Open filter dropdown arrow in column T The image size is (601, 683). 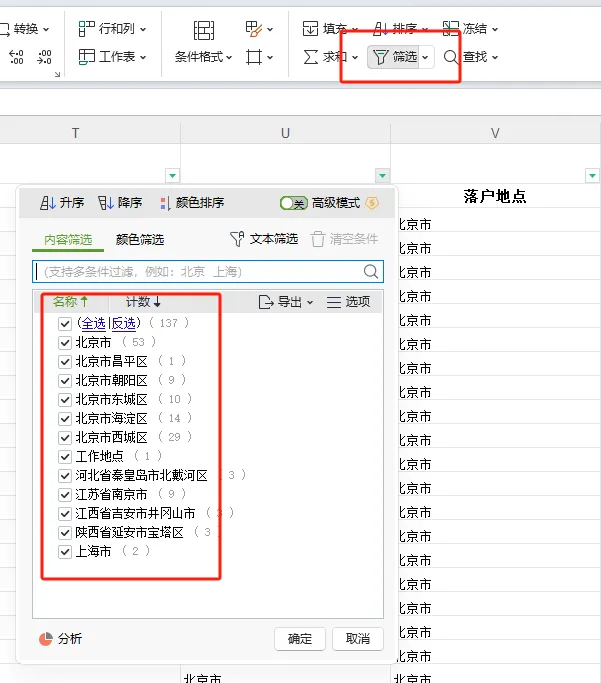tap(172, 176)
